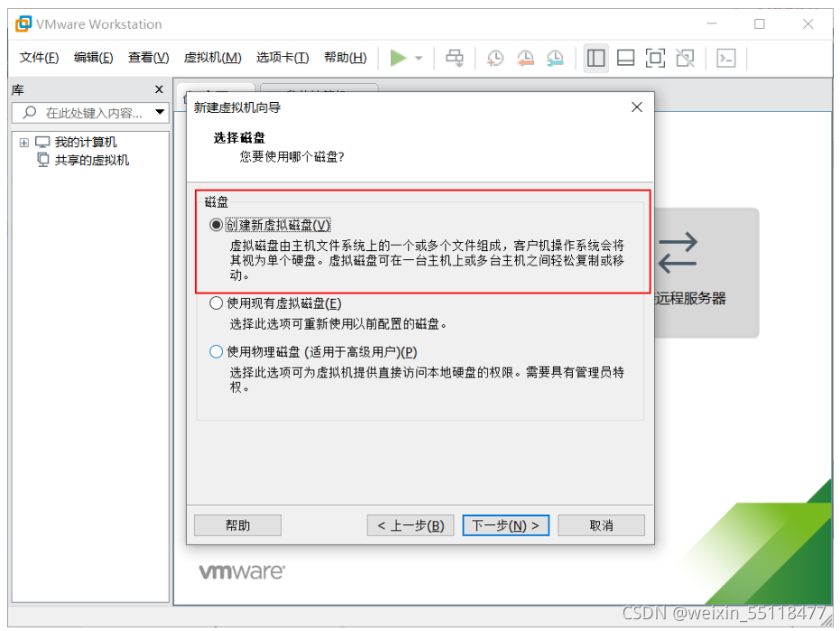The height and width of the screenshot is (631, 840).
Task: Close the 新建虚拟机向导 dialog
Action: click(x=636, y=107)
